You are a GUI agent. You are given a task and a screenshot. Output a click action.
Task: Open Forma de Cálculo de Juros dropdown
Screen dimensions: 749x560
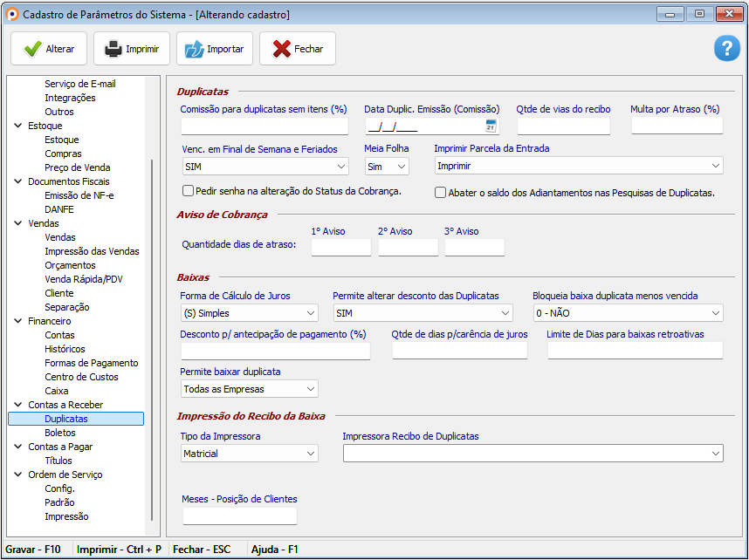tap(311, 313)
